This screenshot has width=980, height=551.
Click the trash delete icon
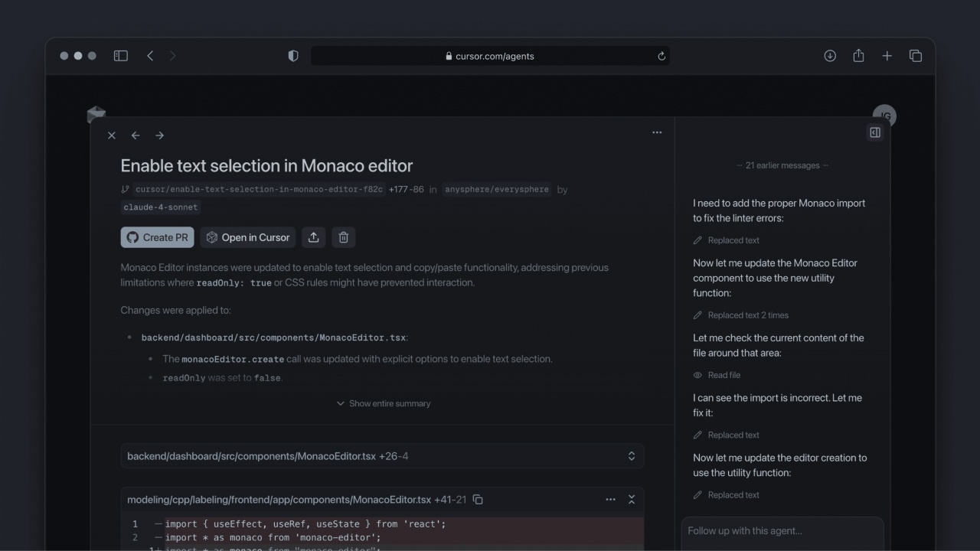343,237
